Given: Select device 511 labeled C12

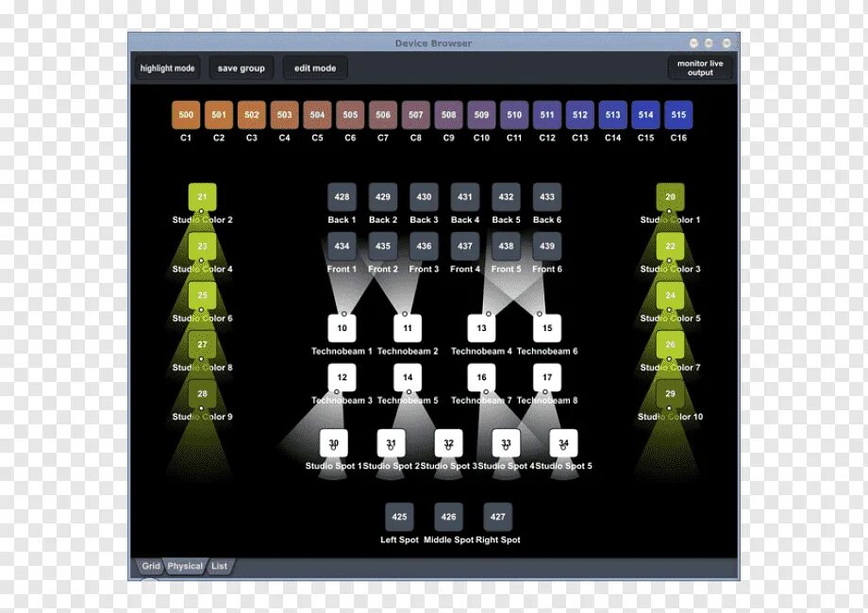Looking at the screenshot, I should point(547,115).
